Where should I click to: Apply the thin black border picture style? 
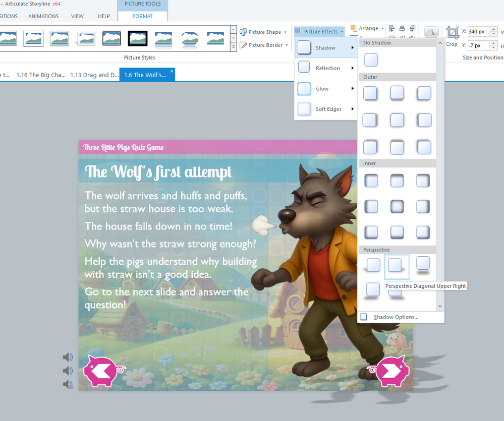coord(111,38)
